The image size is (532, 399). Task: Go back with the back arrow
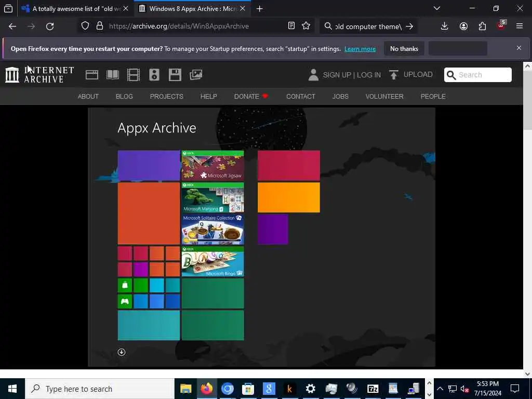click(x=12, y=26)
